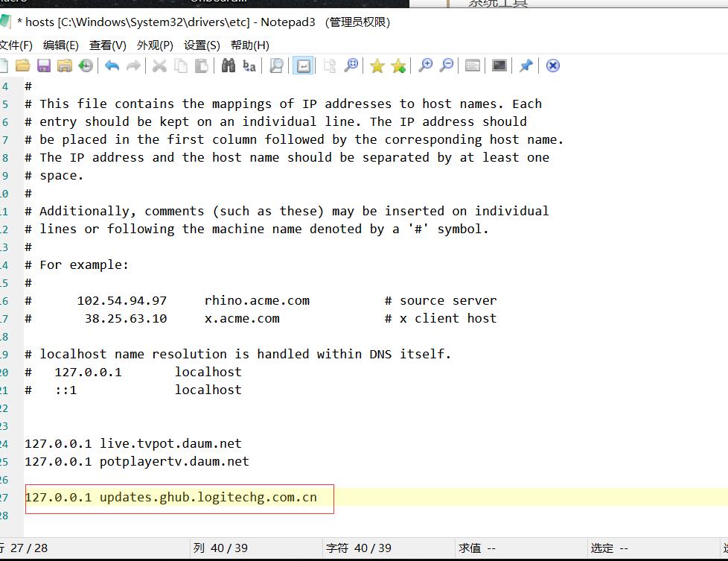This screenshot has height=561, width=728.
Task: Open Find with the binoculars icon
Action: (228, 66)
